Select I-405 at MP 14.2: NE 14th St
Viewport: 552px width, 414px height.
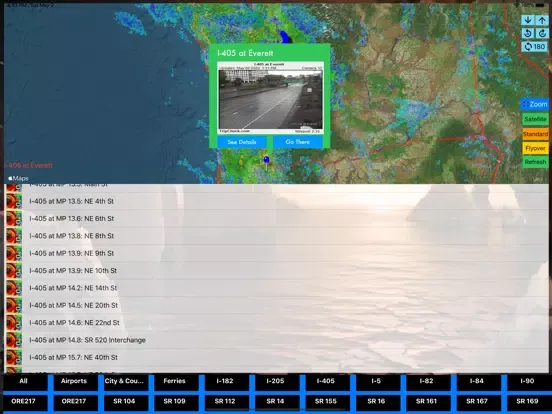click(276, 288)
